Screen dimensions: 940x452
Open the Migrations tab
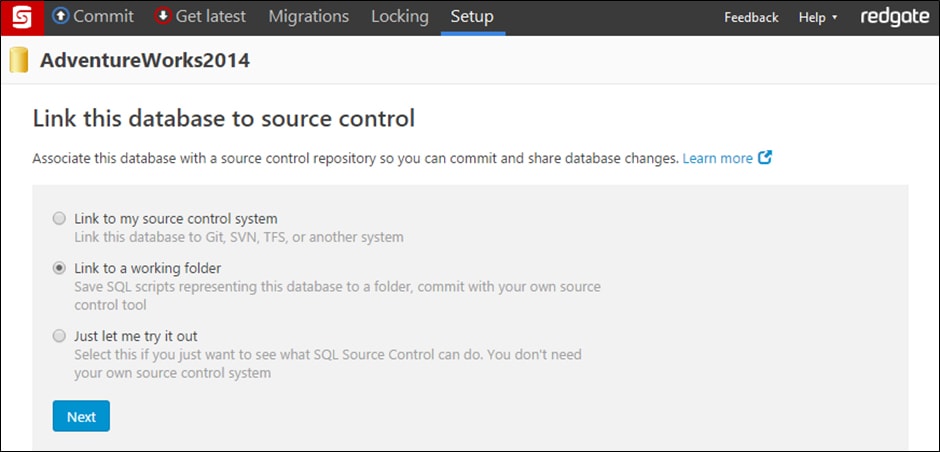click(309, 17)
